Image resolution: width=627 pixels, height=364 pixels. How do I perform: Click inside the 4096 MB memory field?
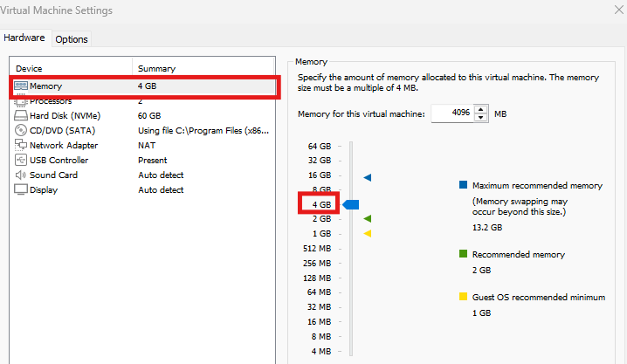(x=452, y=113)
